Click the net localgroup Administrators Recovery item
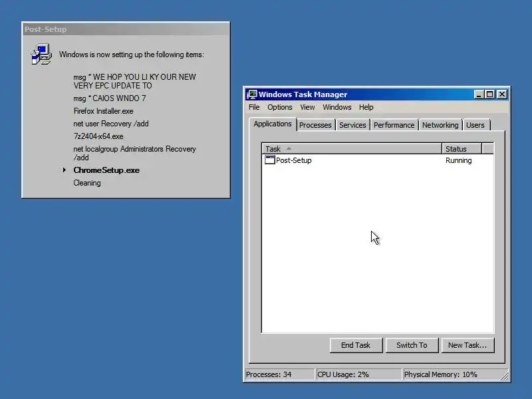 coord(135,153)
